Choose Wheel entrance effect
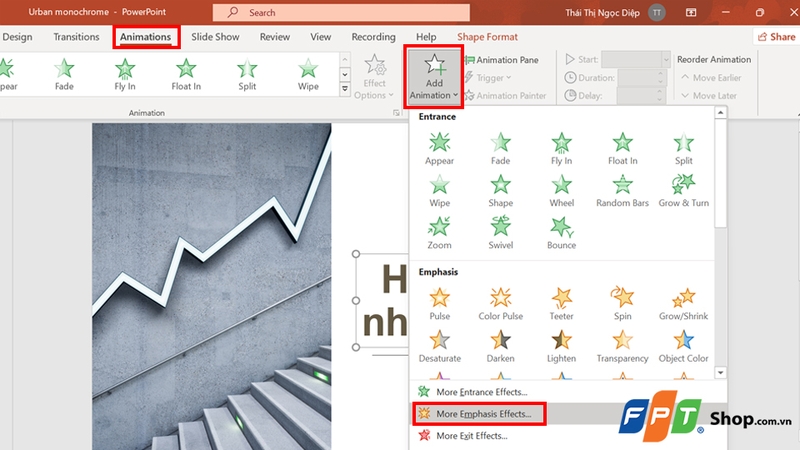Image resolution: width=800 pixels, height=450 pixels. (562, 191)
